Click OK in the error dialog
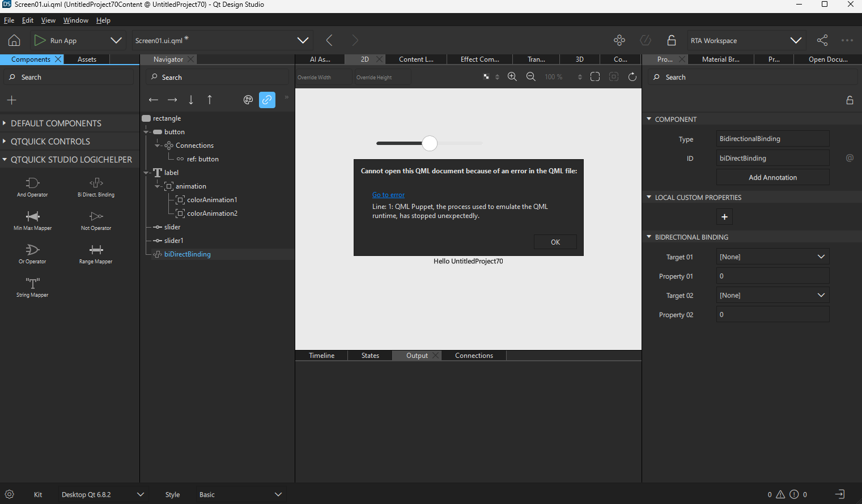This screenshot has width=862, height=504. tap(555, 242)
